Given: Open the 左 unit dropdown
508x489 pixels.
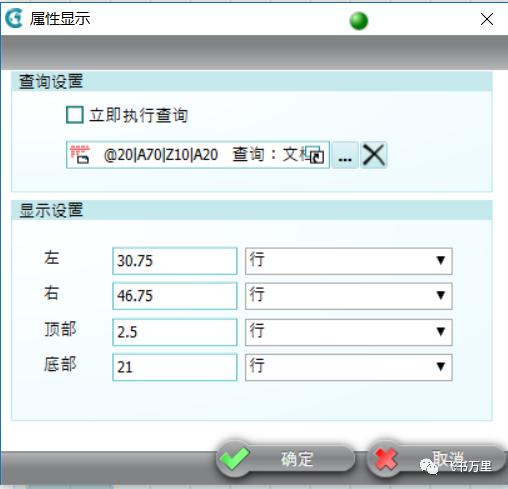Looking at the screenshot, I should 349,261.
